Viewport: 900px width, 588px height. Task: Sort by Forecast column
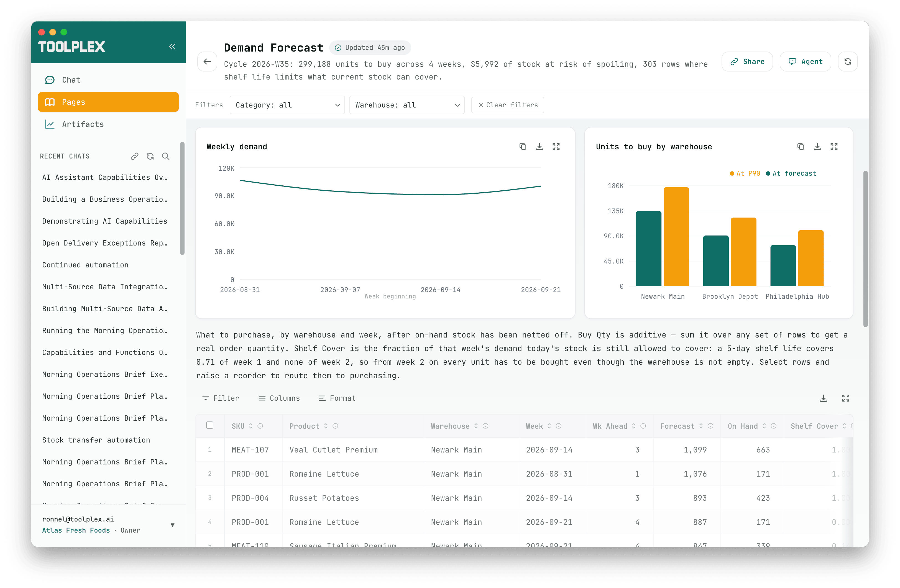coord(701,426)
